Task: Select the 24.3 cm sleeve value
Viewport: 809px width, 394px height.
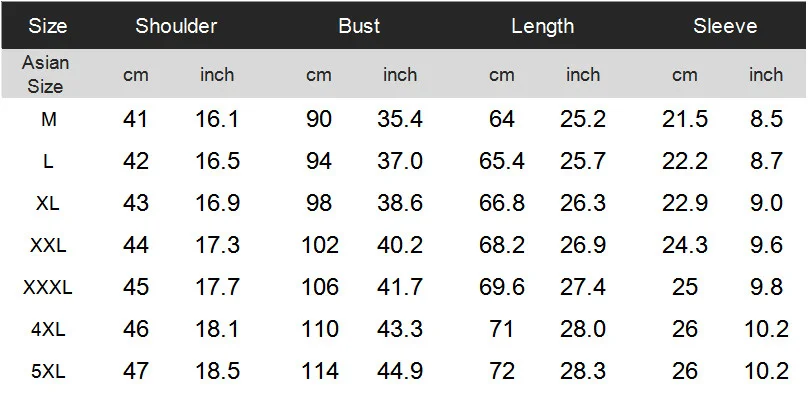Action: click(685, 245)
